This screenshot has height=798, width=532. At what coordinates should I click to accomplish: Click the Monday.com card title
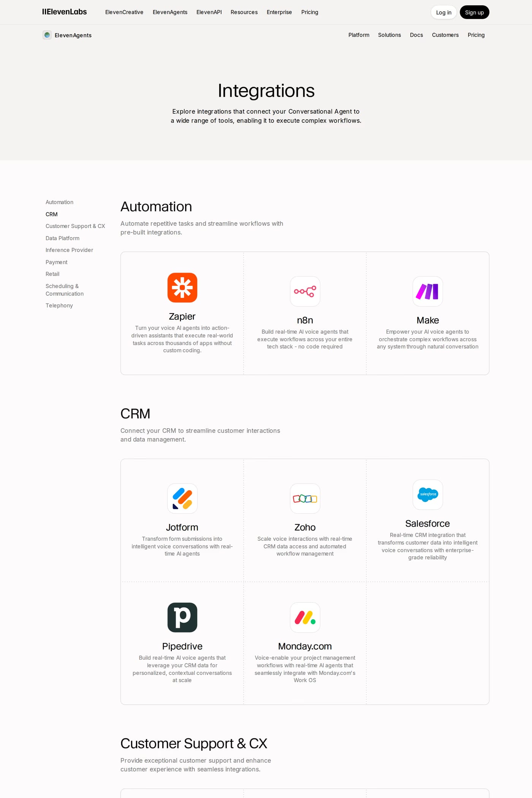click(x=305, y=646)
